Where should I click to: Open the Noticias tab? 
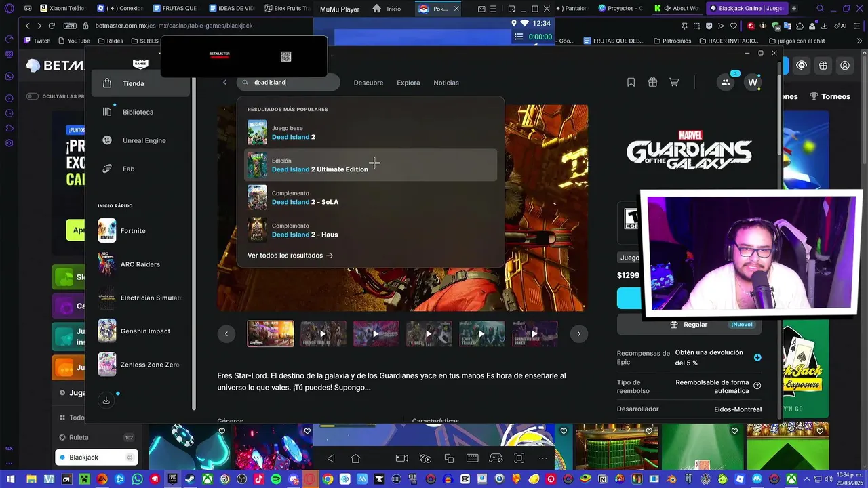[446, 83]
